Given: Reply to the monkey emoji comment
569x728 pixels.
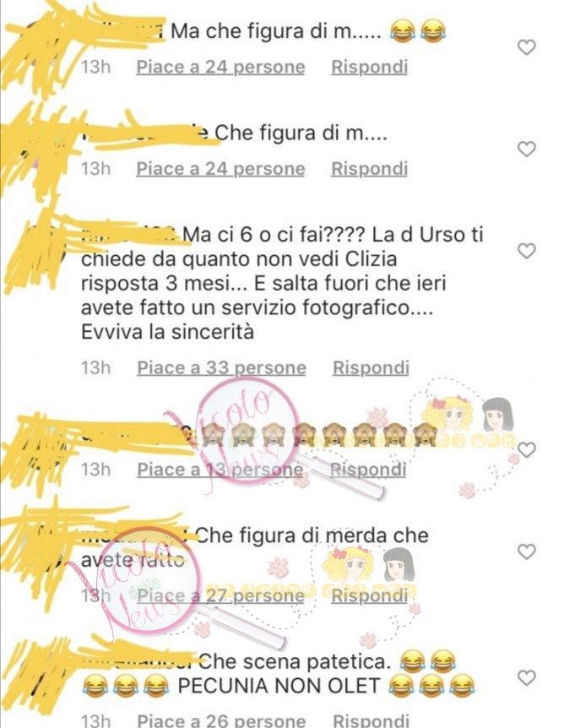Looking at the screenshot, I should [368, 470].
